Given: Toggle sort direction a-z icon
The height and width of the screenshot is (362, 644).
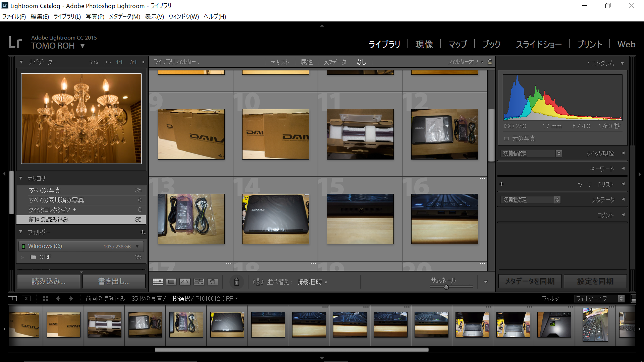Looking at the screenshot, I should point(258,282).
